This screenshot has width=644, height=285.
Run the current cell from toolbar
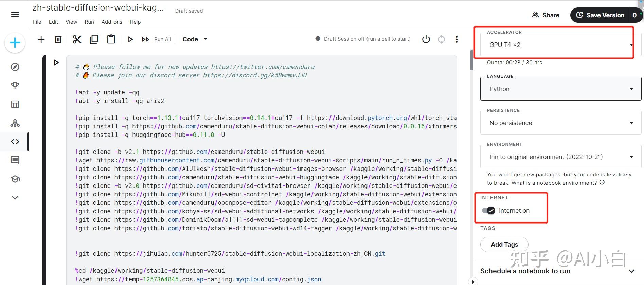tap(130, 39)
